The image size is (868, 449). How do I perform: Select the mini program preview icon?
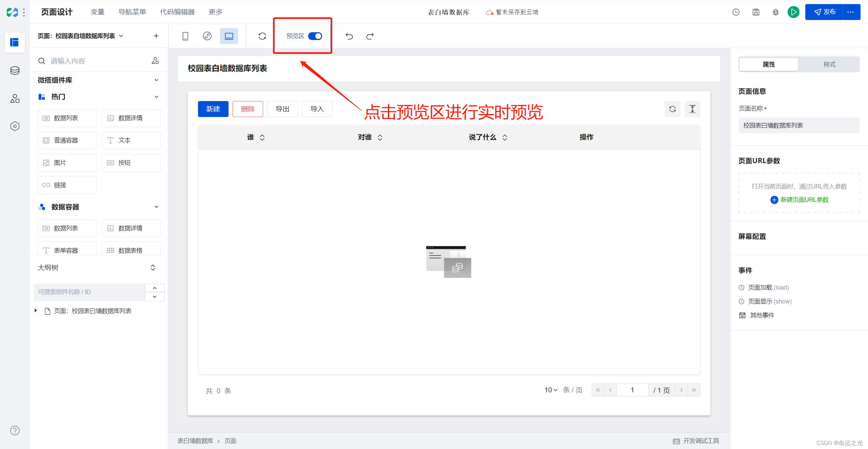click(207, 36)
